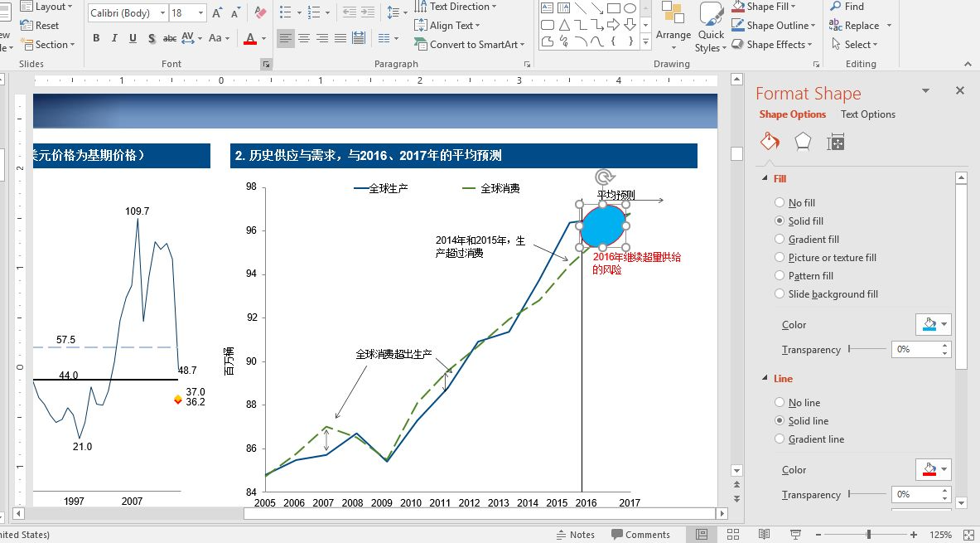Select Slide background fill option
The image size is (980, 543).
[x=826, y=294]
